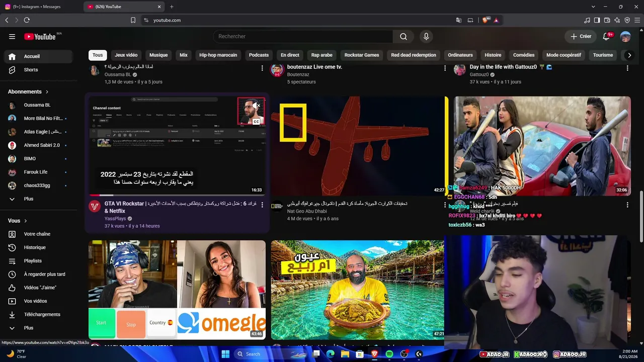644x362 pixels.
Task: Filter by Hip-hop marocain chip
Action: click(218, 55)
